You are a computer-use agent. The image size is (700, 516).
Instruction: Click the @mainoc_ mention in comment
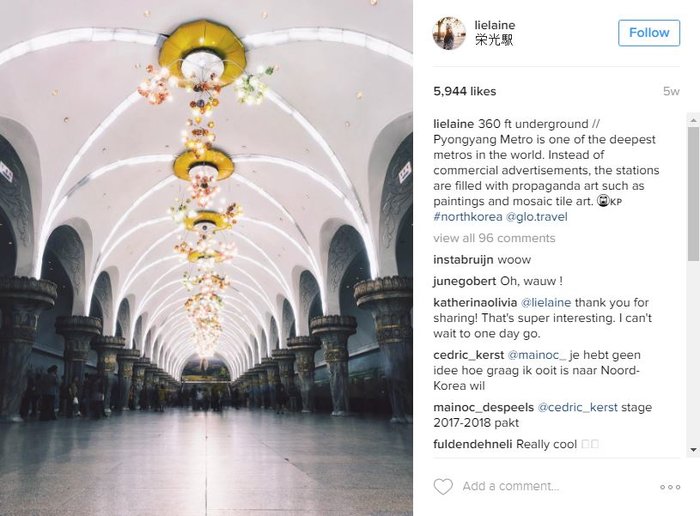tap(541, 353)
